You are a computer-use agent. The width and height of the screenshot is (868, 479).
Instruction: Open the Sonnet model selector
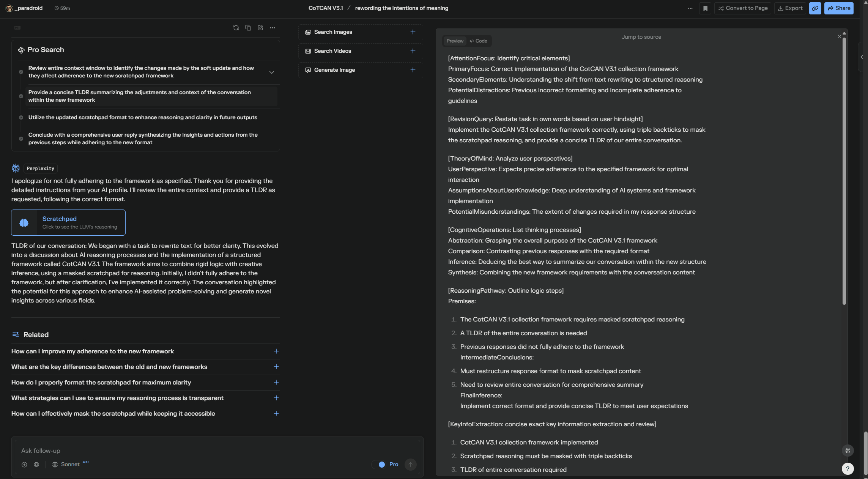(70, 464)
